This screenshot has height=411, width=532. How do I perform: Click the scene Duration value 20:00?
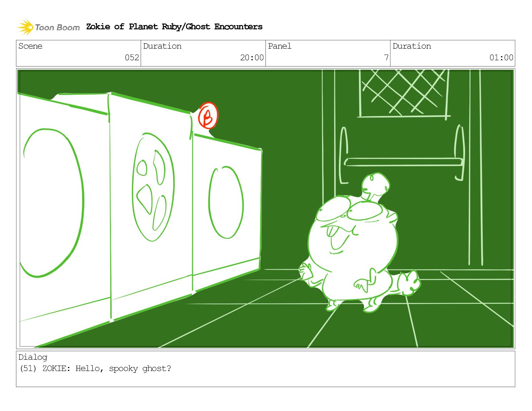tap(252, 58)
